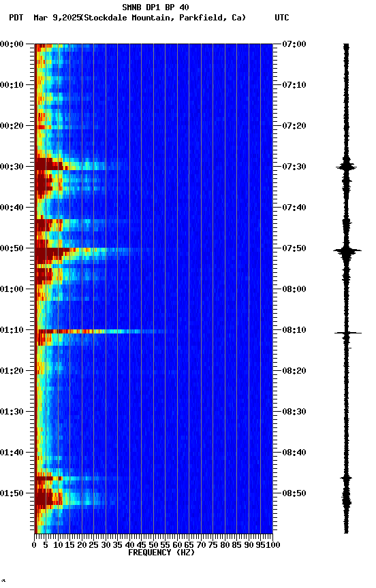Click the '08:20' UTC time label
Viewport: 376px width, 588px height.
point(294,372)
